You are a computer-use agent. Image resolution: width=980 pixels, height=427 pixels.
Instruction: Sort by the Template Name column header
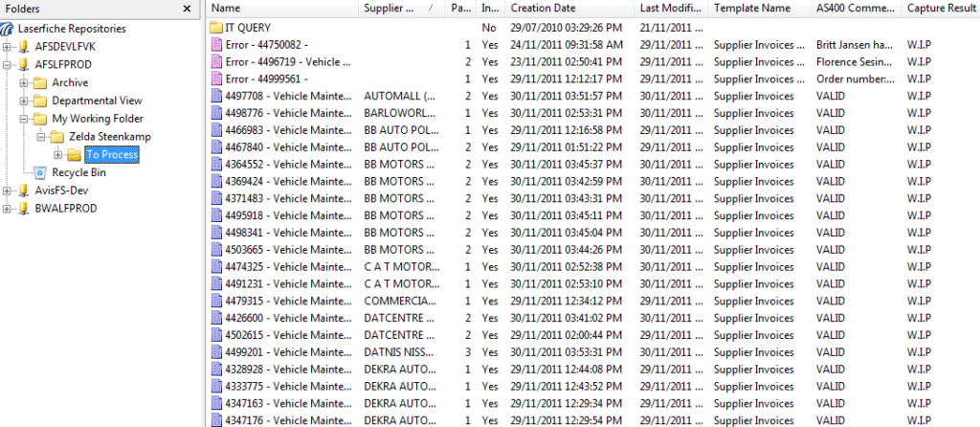pyautogui.click(x=761, y=9)
